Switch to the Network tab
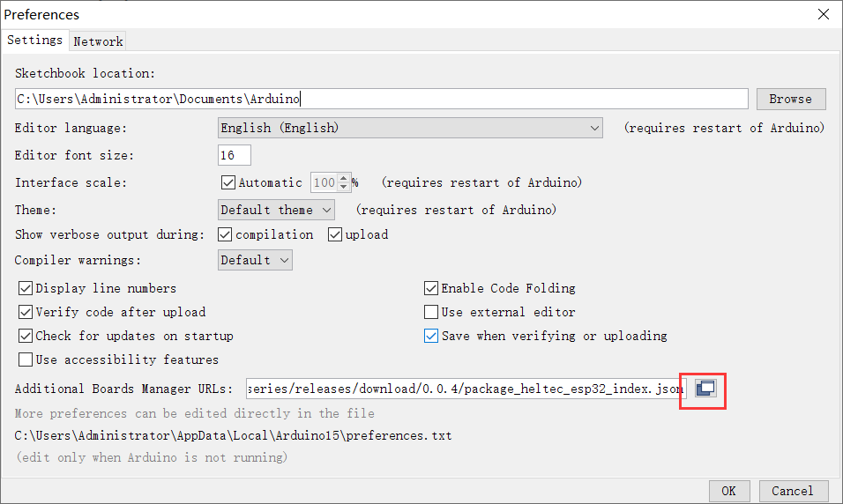 click(x=98, y=41)
